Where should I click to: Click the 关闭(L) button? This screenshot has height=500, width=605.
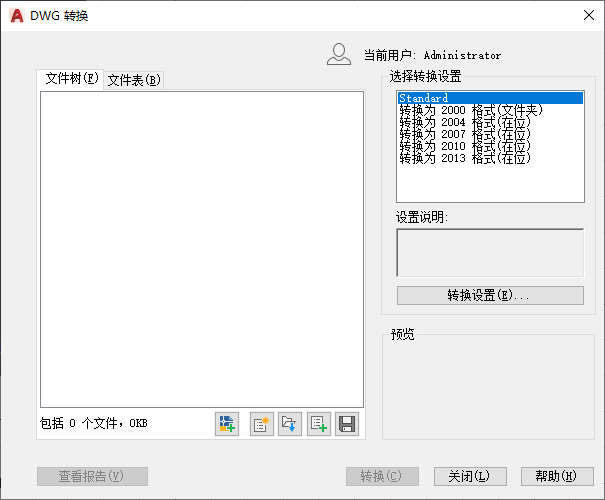pyautogui.click(x=470, y=476)
